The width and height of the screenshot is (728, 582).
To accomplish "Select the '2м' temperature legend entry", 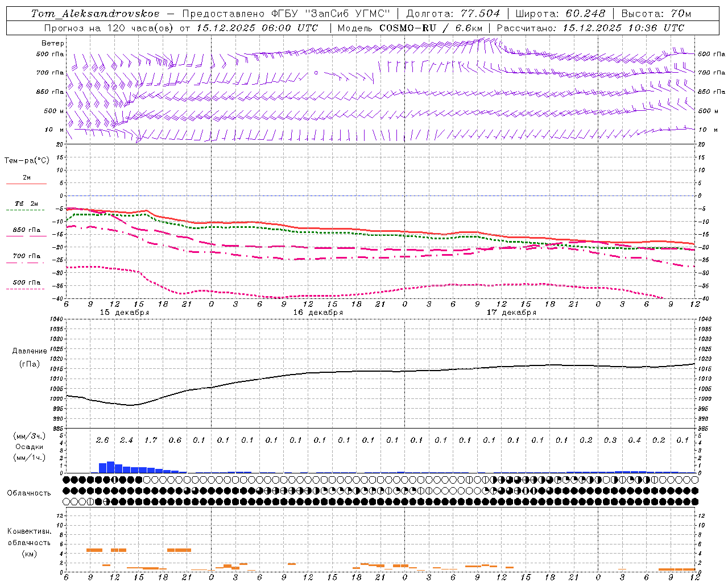I will click(x=27, y=178).
